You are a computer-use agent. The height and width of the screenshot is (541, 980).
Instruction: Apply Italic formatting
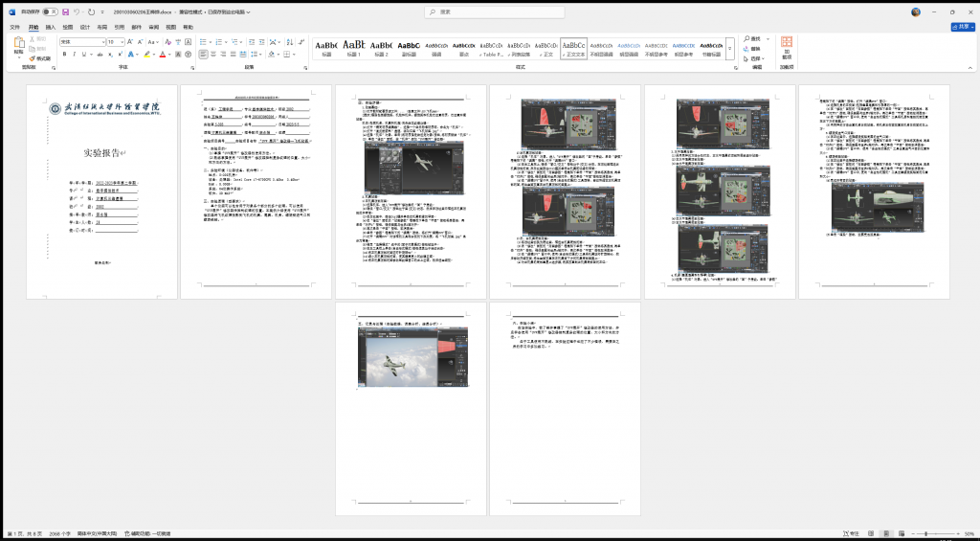coord(75,55)
